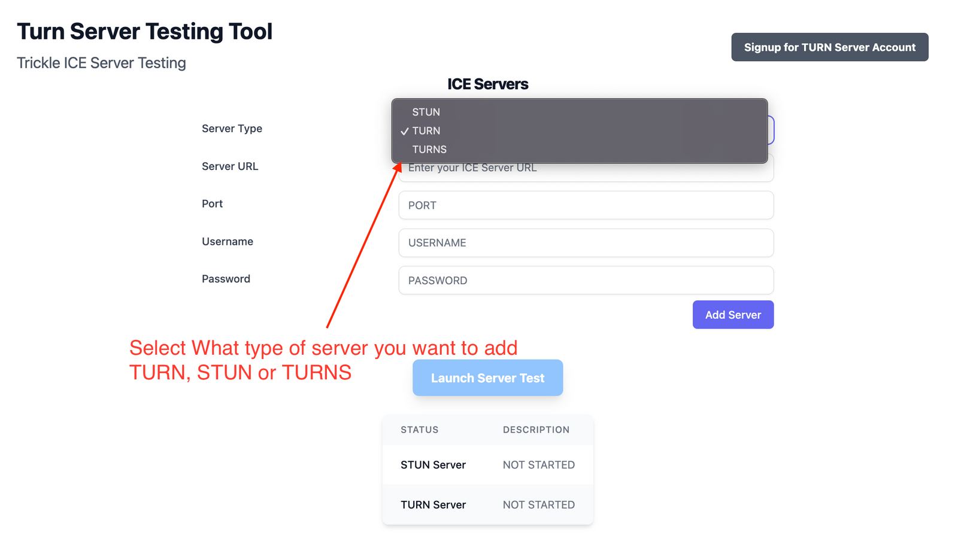Select the PASSWORD entry field
The image size is (958, 560).
[x=586, y=280]
